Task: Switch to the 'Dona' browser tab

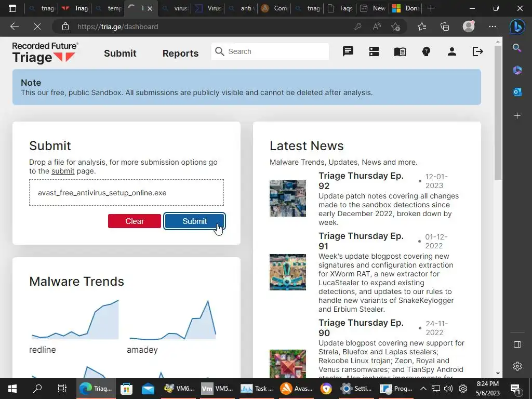Action: click(406, 8)
